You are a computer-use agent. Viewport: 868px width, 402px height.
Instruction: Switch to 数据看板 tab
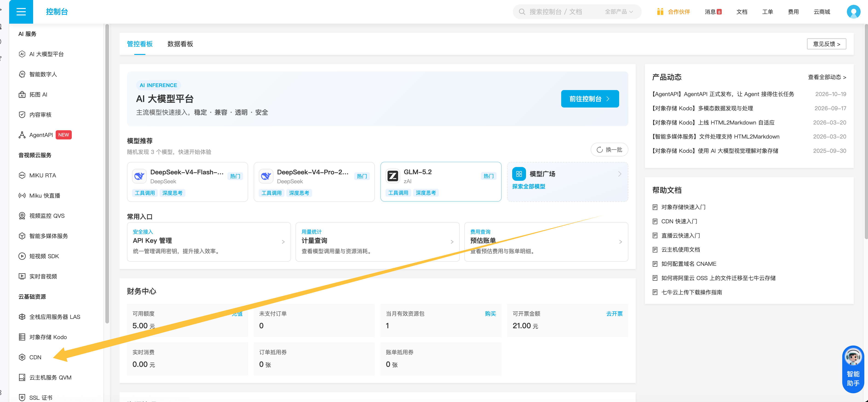180,44
